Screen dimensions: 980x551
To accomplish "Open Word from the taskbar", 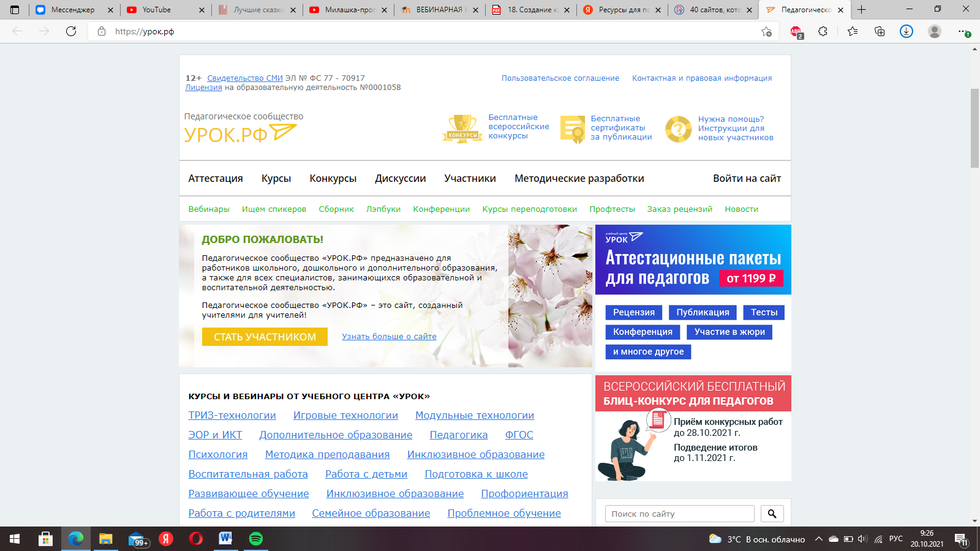I will pos(225,539).
